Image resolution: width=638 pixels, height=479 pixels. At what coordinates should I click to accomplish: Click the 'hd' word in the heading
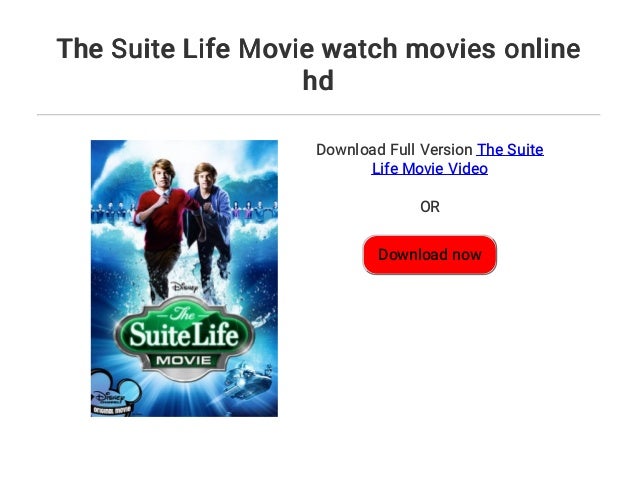click(318, 80)
